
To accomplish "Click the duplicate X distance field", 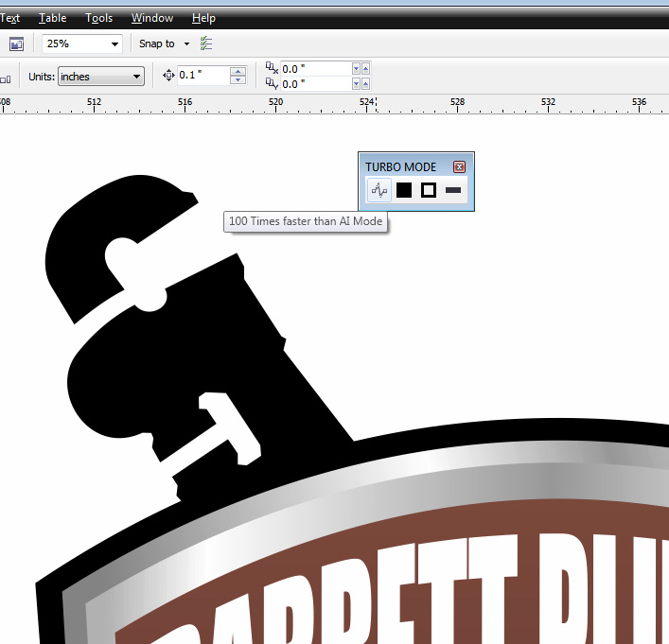I will coord(317,69).
